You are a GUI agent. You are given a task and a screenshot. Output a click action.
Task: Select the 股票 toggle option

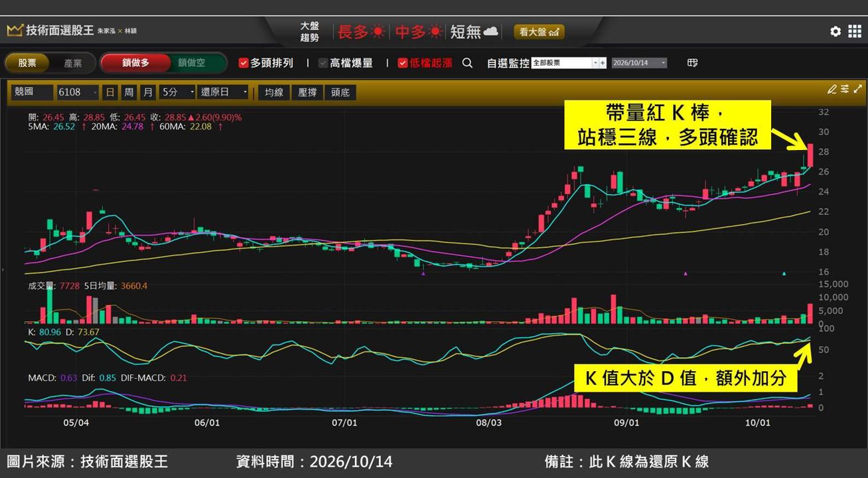27,63
